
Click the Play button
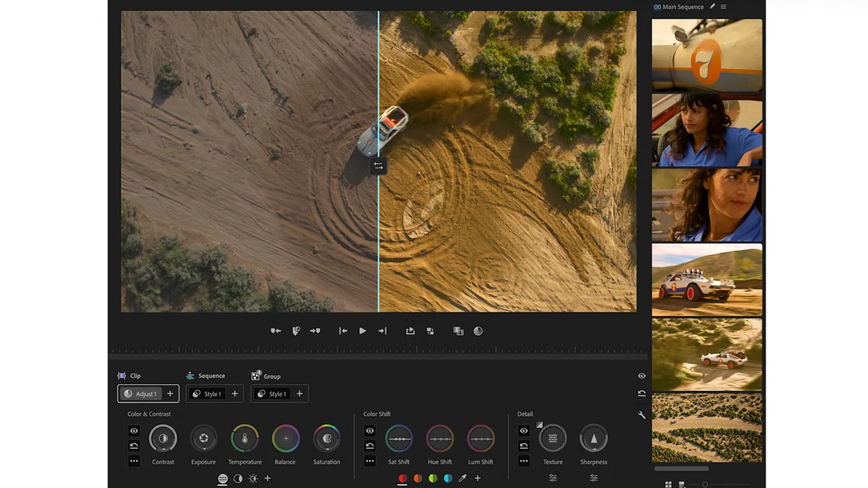pyautogui.click(x=363, y=331)
